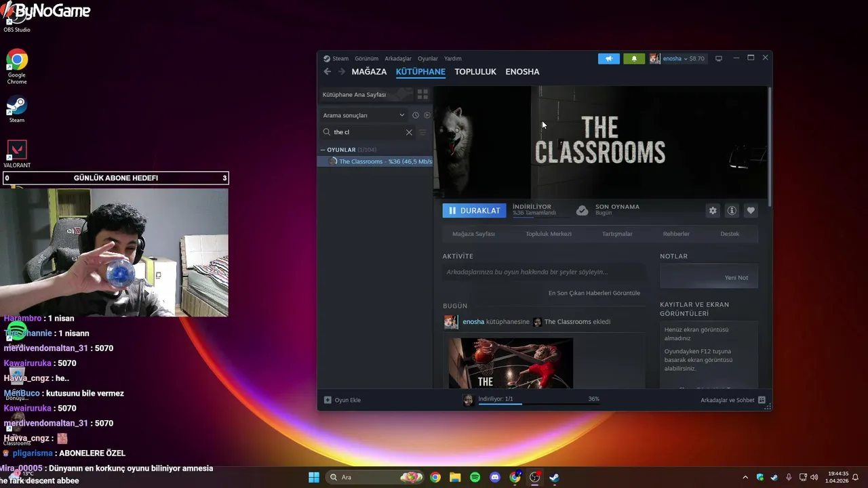The width and height of the screenshot is (868, 488).
Task: Click En Son Çıkan Haberleri Görüntüle
Action: (x=594, y=293)
